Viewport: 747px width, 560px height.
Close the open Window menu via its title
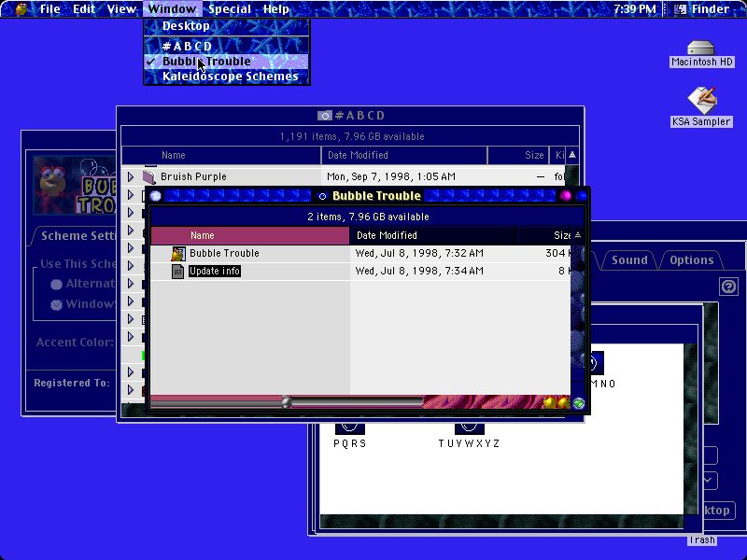[172, 9]
